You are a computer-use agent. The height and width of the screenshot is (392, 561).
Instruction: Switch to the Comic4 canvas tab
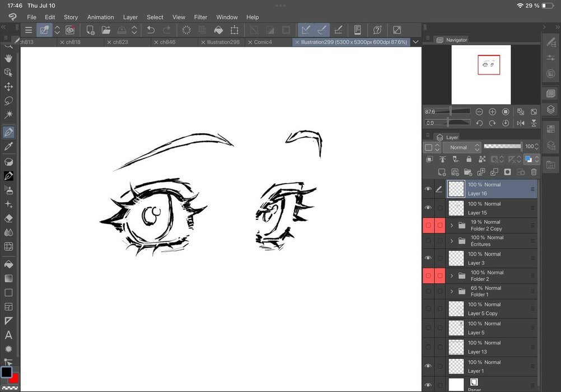[263, 42]
